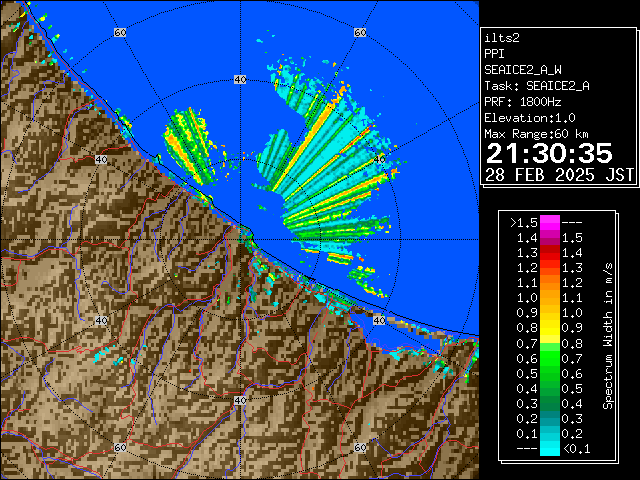Pick the purple 1.4–1.5 legend band

(550, 238)
